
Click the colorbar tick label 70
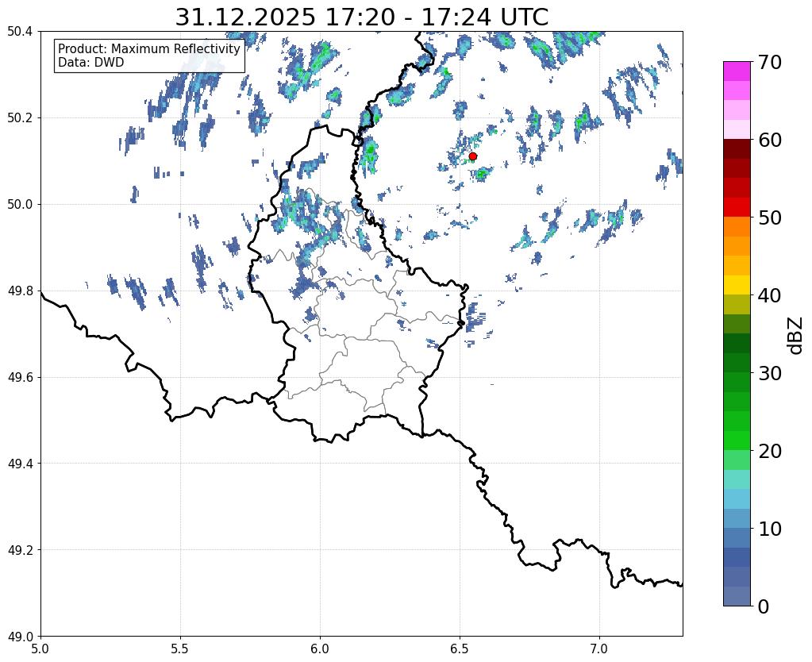(770, 62)
